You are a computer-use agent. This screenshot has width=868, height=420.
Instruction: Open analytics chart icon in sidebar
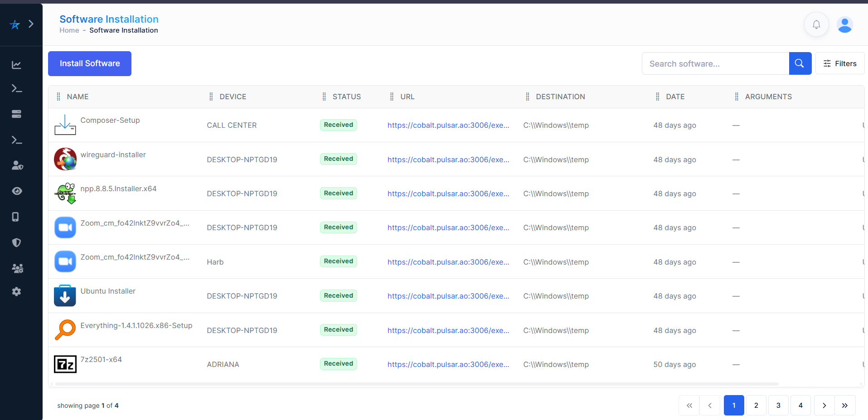pyautogui.click(x=17, y=65)
